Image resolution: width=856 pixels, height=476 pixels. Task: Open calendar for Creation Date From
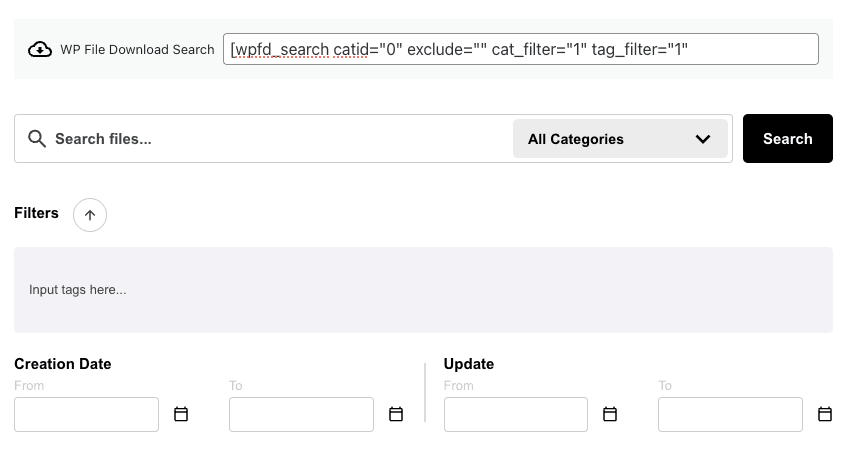coord(181,414)
